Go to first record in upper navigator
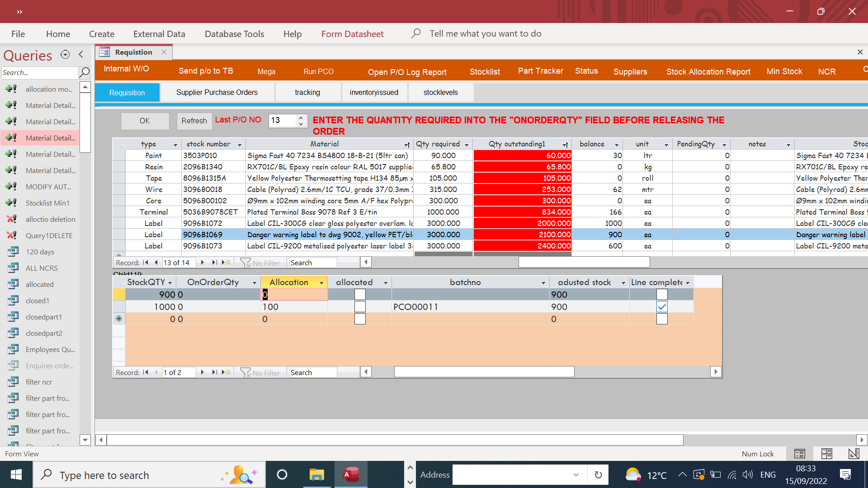 (146, 263)
